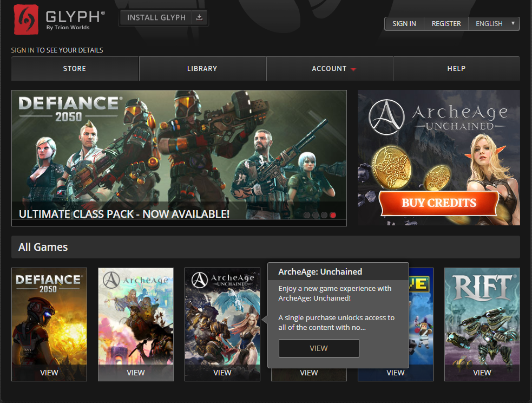This screenshot has height=403, width=532.
Task: Click the Sign In button
Action: pos(404,24)
